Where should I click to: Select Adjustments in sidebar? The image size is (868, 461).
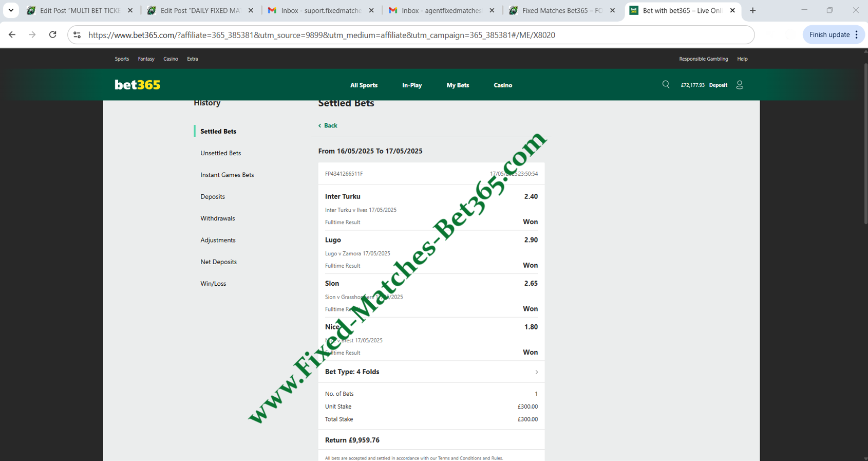(x=218, y=240)
